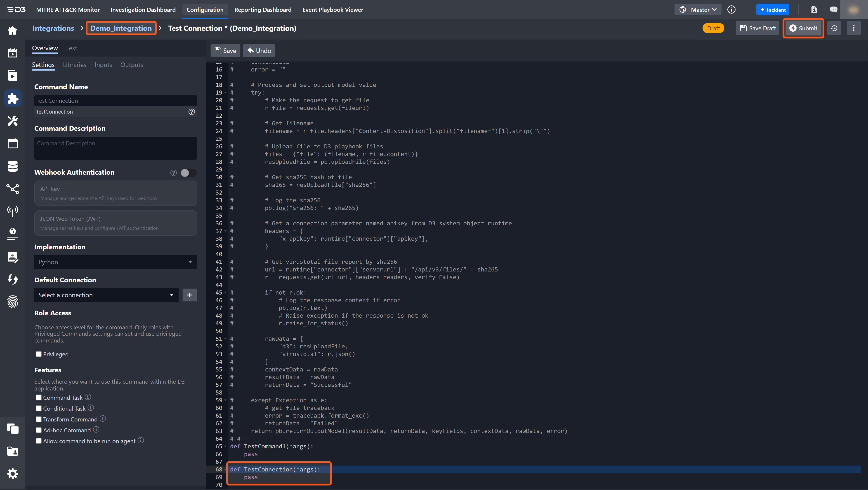
Task: Check the Privileged checkbox
Action: pos(39,354)
